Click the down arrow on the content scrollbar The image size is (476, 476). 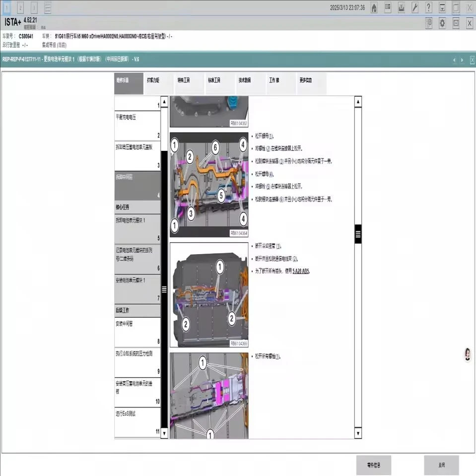357,432
